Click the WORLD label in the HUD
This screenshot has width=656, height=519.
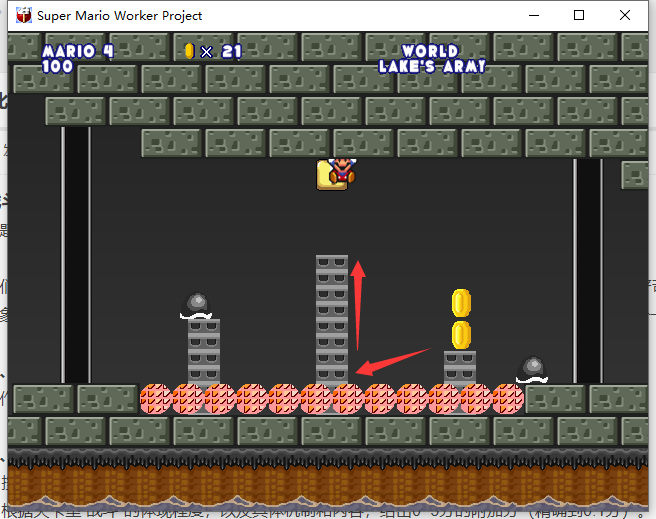[x=430, y=51]
